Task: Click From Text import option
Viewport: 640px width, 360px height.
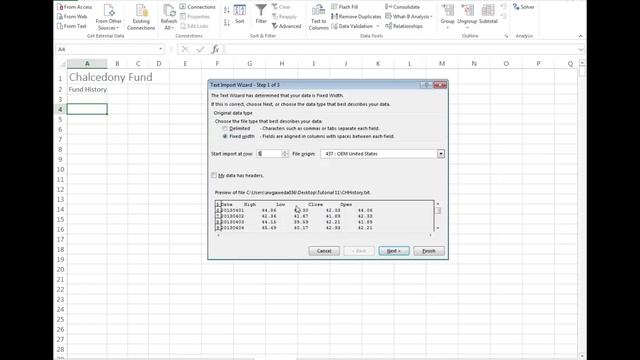Action: pyautogui.click(x=72, y=26)
